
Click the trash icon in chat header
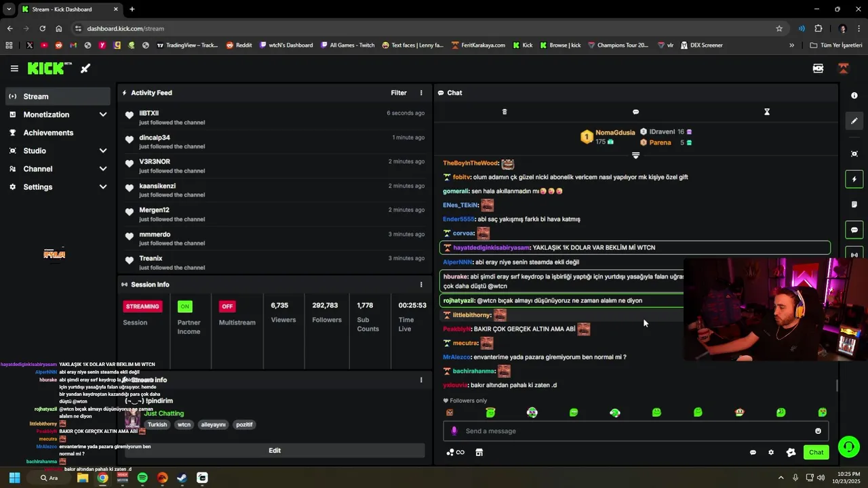pos(505,112)
